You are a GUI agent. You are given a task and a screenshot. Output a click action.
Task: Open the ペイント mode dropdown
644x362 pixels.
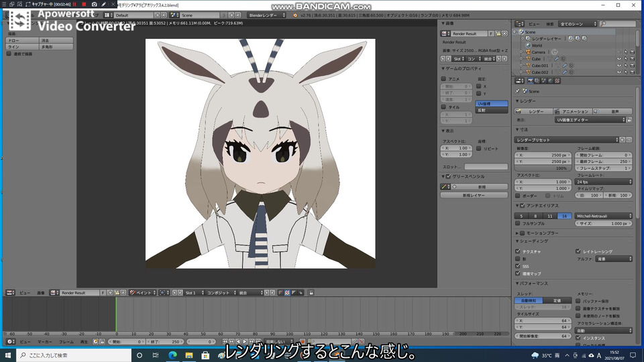tap(142, 293)
